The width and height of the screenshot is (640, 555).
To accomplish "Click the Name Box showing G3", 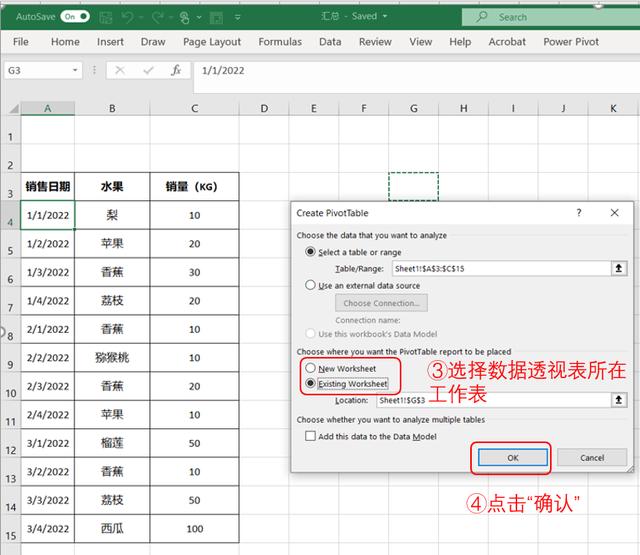I will point(38,70).
